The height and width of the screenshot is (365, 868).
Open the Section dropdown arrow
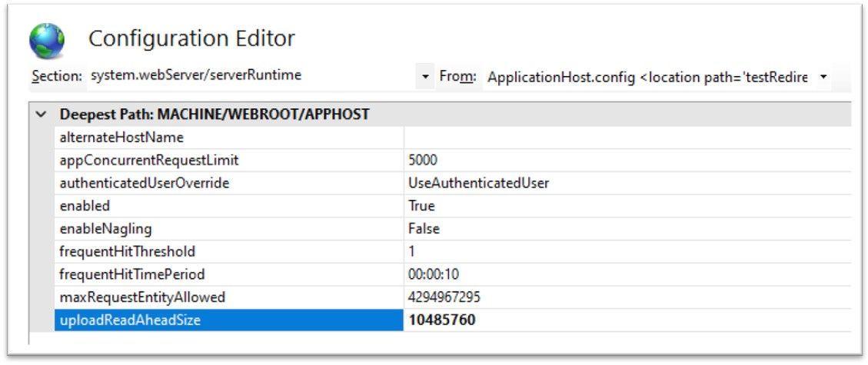point(426,77)
